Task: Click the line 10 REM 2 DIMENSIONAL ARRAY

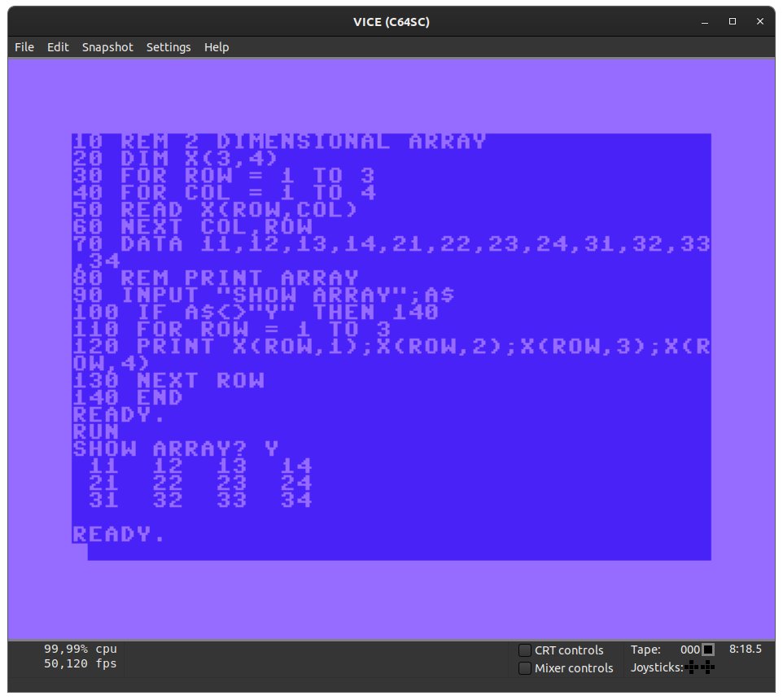Action: tap(279, 142)
